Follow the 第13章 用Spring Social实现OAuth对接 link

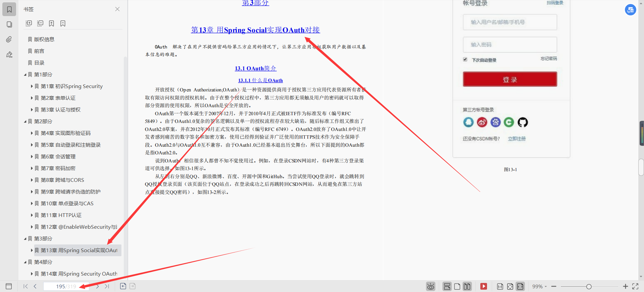tap(256, 30)
